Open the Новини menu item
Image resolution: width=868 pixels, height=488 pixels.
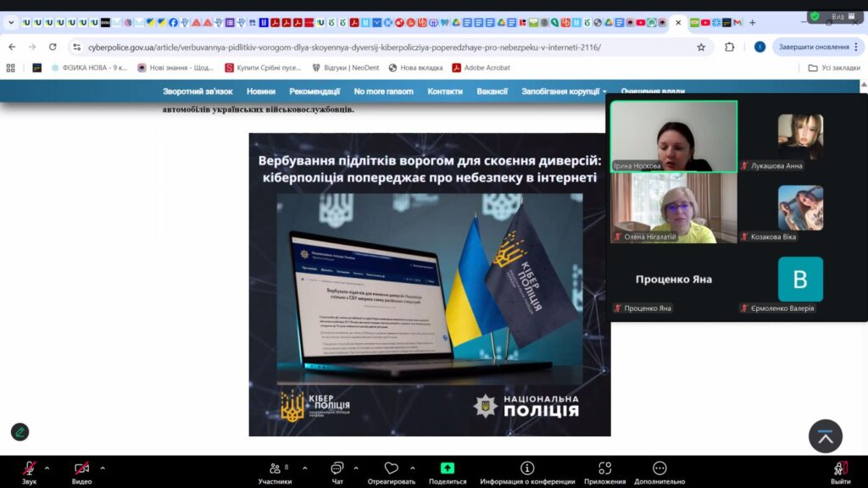(x=260, y=91)
